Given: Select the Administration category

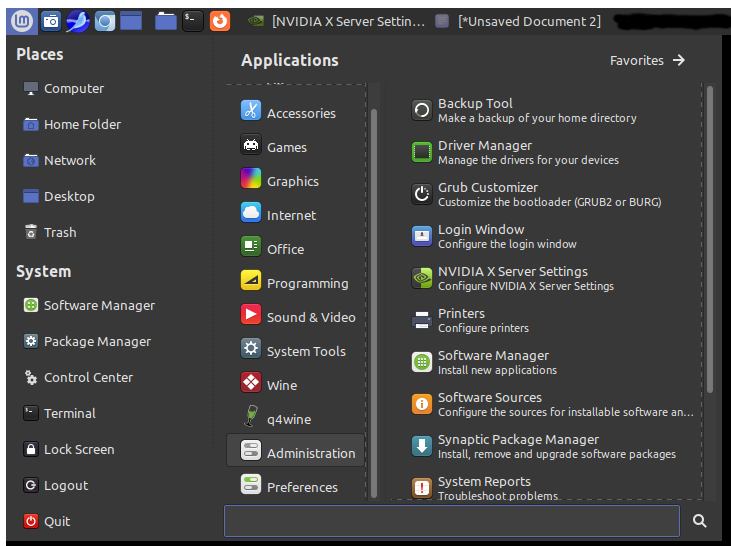Looking at the screenshot, I should pos(296,450).
